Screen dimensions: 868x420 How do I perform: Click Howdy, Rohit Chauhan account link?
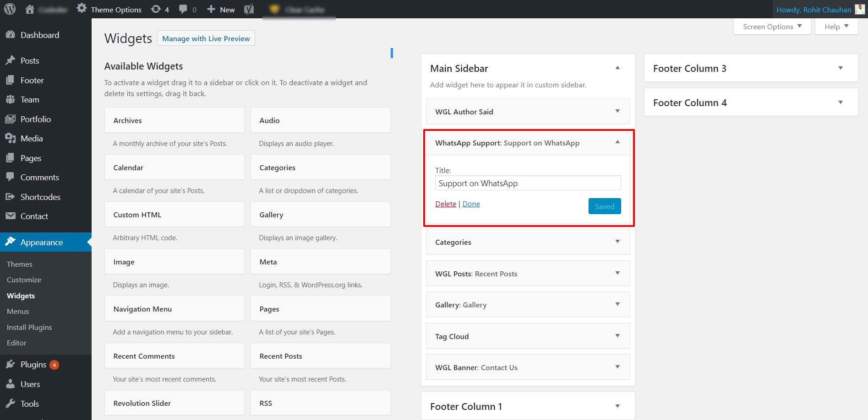[813, 10]
